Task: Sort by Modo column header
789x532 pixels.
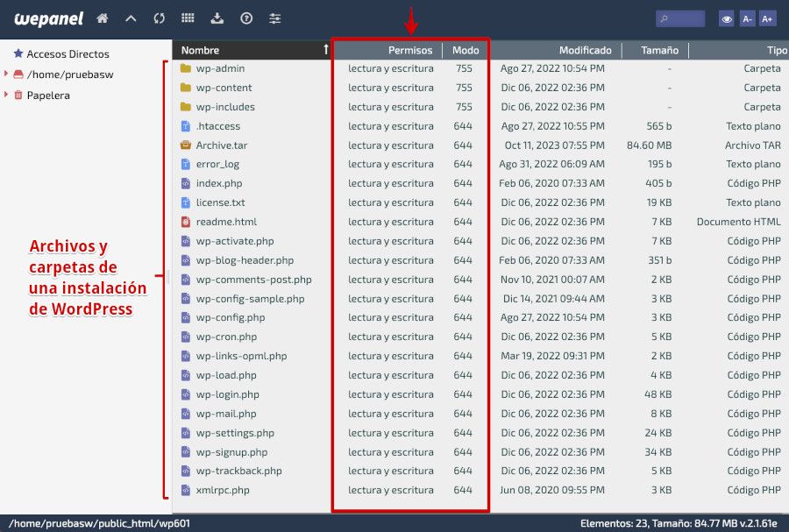Action: [466, 50]
